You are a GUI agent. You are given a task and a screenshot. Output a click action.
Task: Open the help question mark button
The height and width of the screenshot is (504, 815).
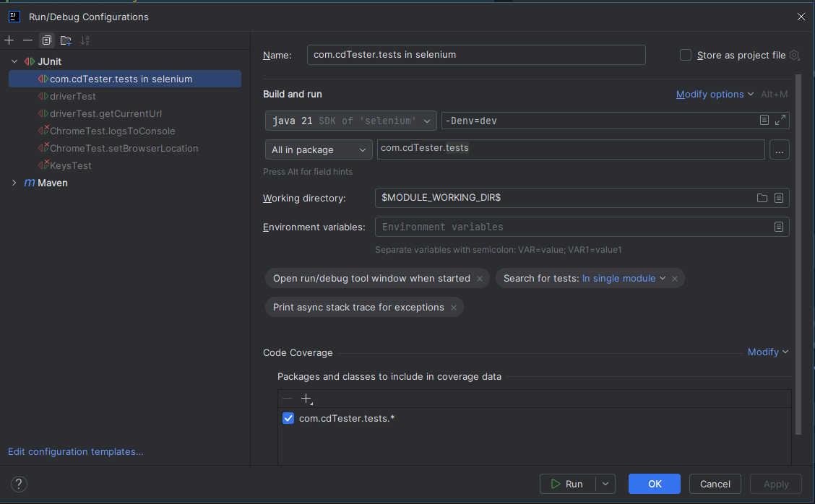coord(19,484)
